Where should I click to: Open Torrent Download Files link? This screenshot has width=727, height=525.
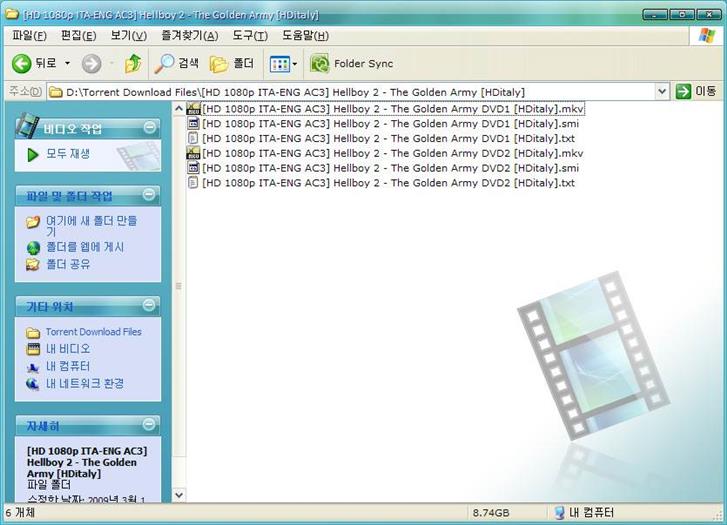tap(94, 332)
